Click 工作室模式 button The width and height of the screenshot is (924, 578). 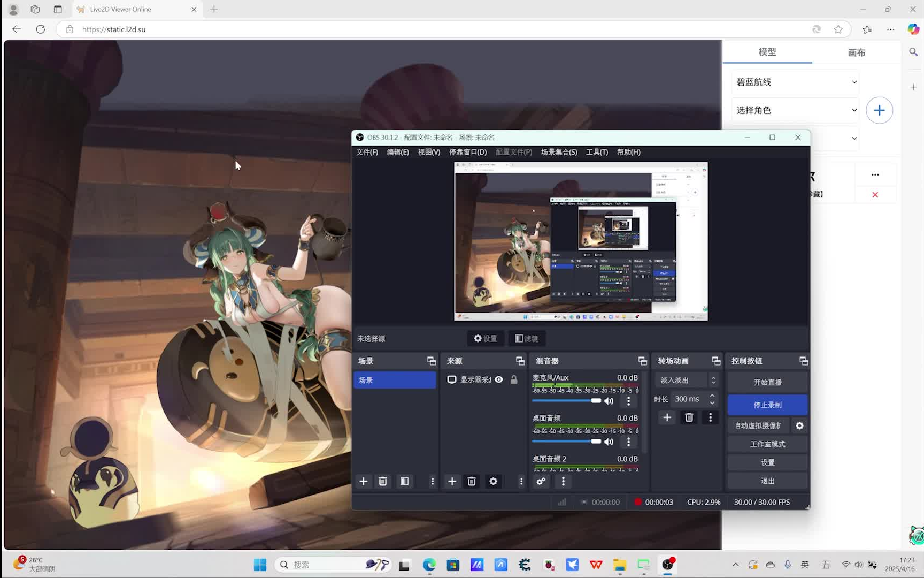[767, 444]
